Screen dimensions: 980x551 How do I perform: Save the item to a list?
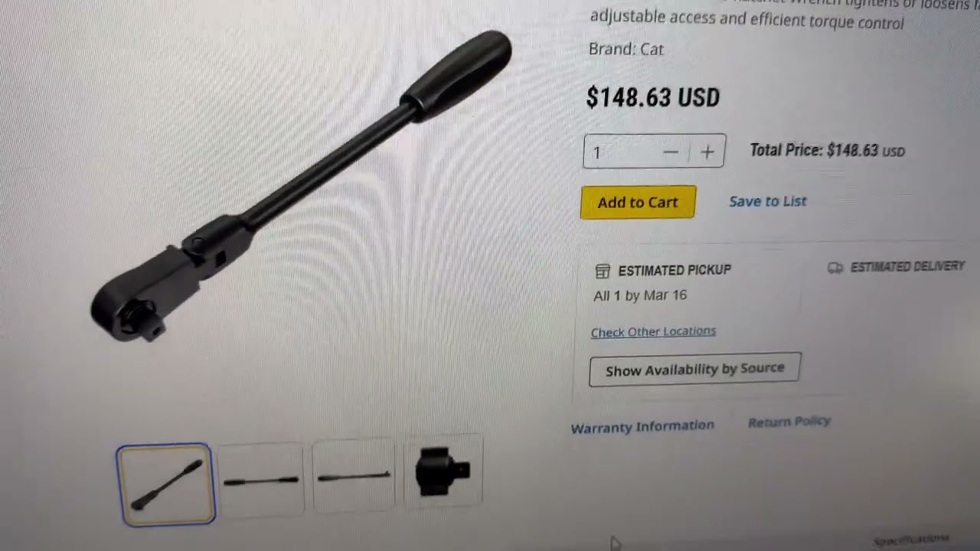[x=768, y=201]
